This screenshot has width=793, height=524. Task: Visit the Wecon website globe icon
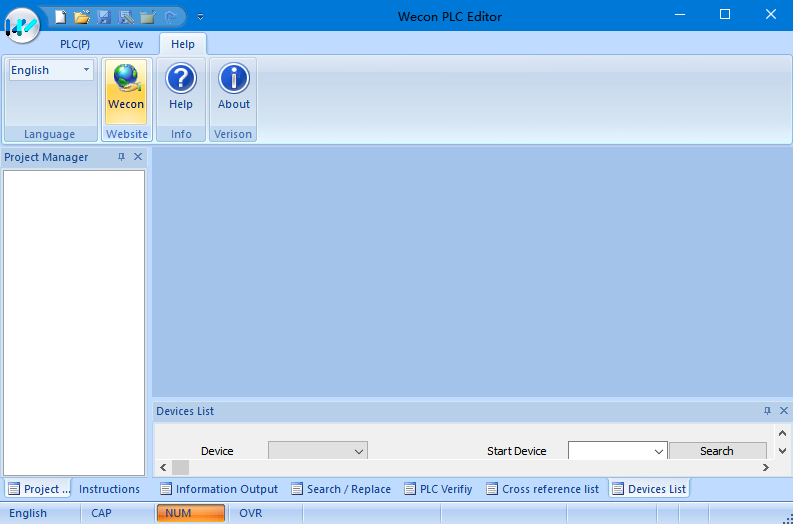(126, 92)
